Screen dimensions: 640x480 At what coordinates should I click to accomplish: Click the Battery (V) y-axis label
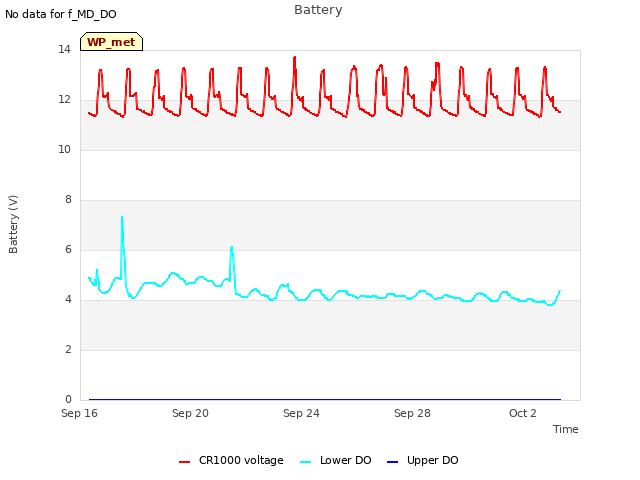[x=13, y=224]
